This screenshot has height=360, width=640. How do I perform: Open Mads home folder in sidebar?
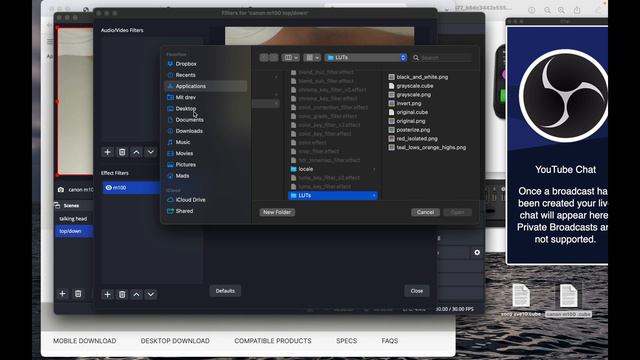point(182,176)
